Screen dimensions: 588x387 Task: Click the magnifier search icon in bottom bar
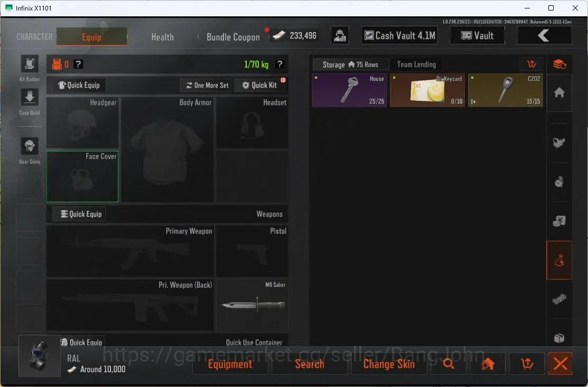tap(449, 364)
